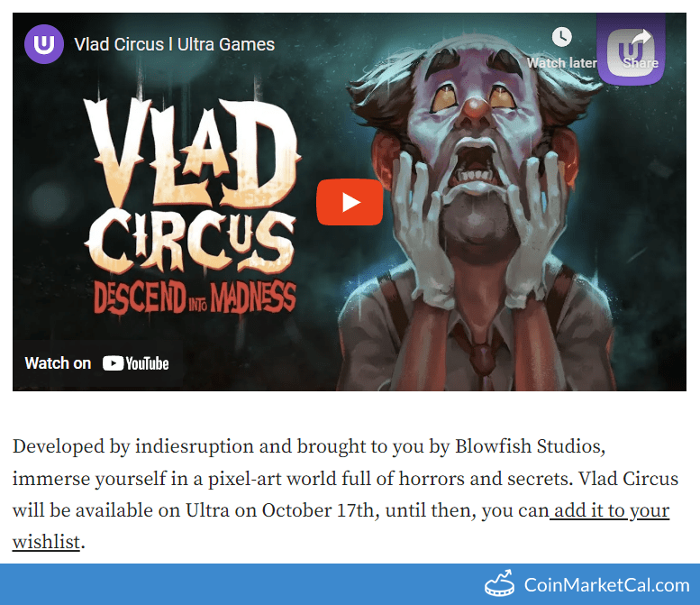Viewport: 700px width, 605px height.
Task: Open the Ultra channel avatar icon
Action: click(x=44, y=44)
